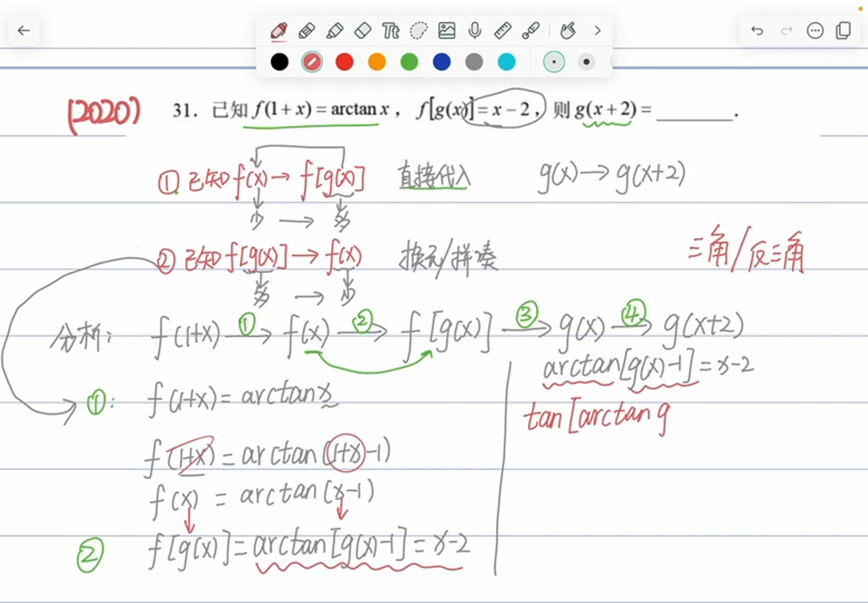This screenshot has height=603, width=868.
Task: Select the thin stroke width
Action: (x=554, y=62)
